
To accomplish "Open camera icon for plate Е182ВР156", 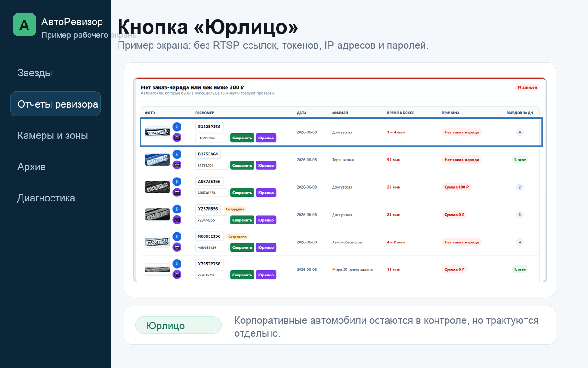I will click(x=177, y=137).
